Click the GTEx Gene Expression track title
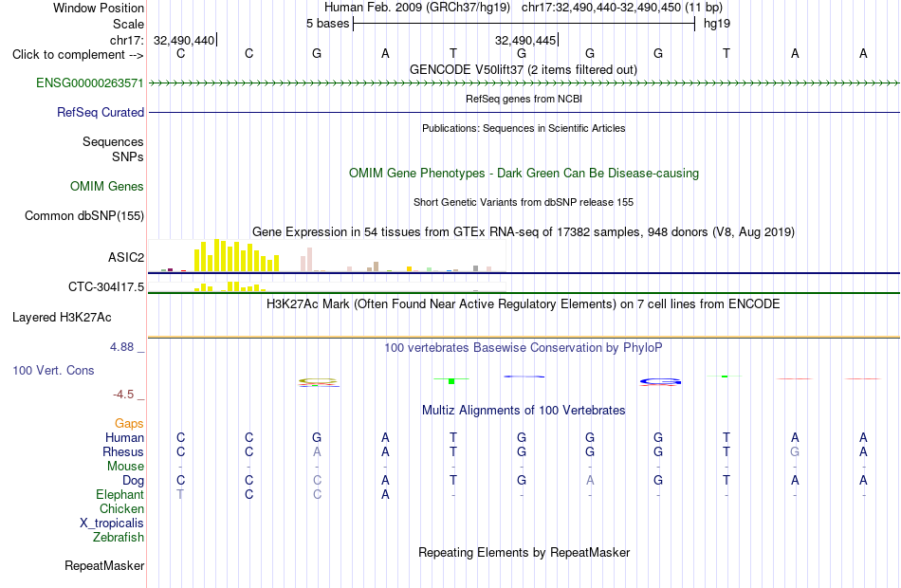Screen dimensions: 901x588 524,231
